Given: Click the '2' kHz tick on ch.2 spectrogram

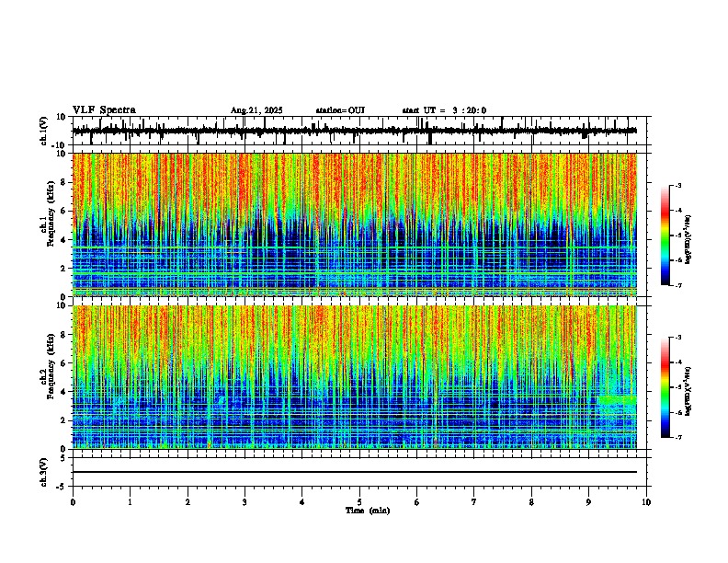Looking at the screenshot, I should coord(64,420).
